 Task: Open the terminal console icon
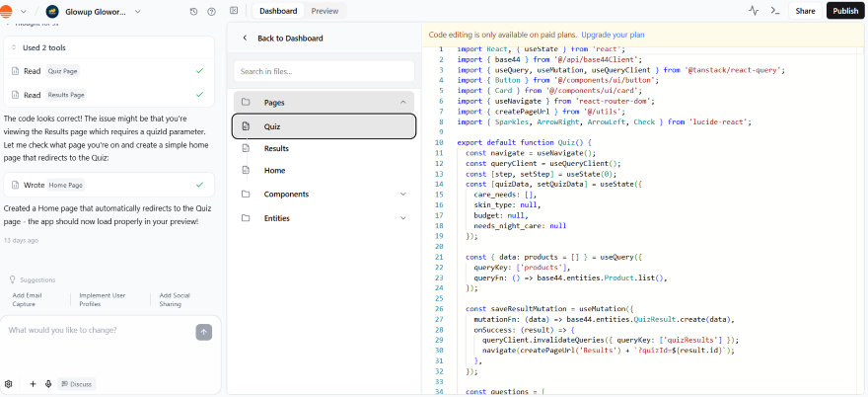[775, 11]
